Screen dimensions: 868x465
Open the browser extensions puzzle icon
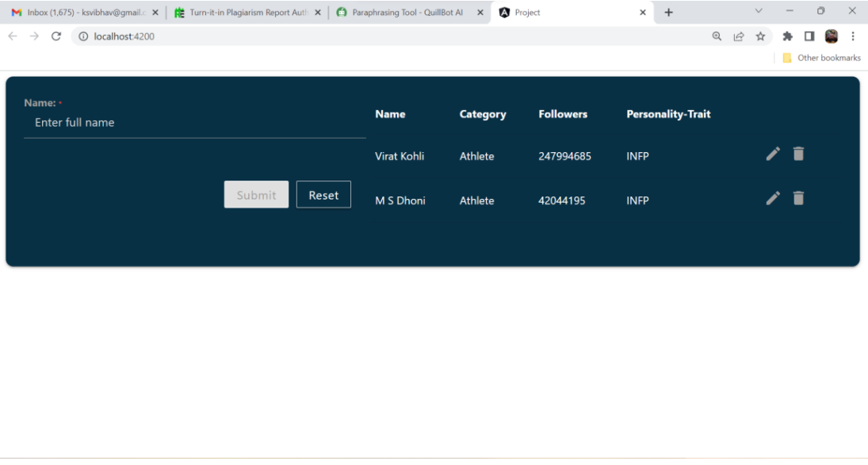tap(788, 36)
